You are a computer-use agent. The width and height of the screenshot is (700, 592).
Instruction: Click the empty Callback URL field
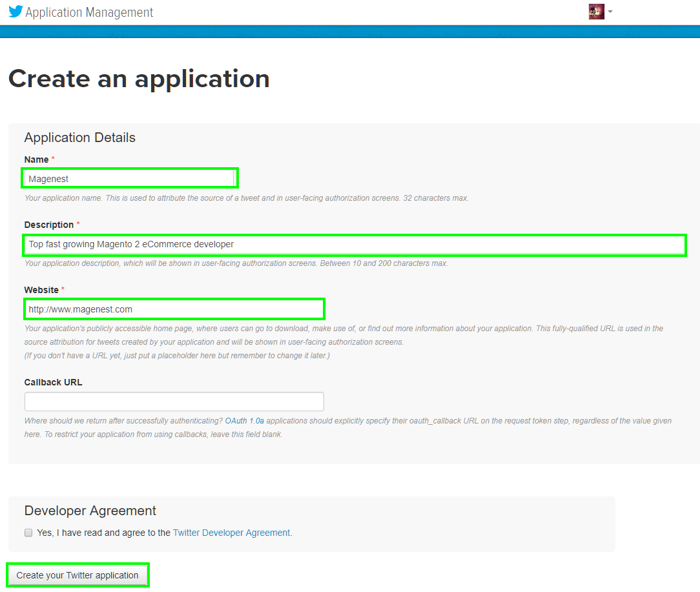coord(174,402)
